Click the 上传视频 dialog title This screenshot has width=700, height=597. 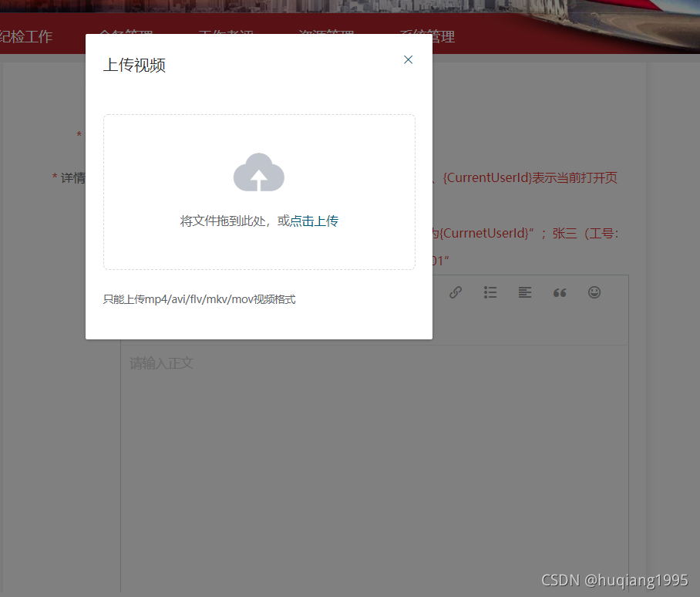click(x=133, y=66)
